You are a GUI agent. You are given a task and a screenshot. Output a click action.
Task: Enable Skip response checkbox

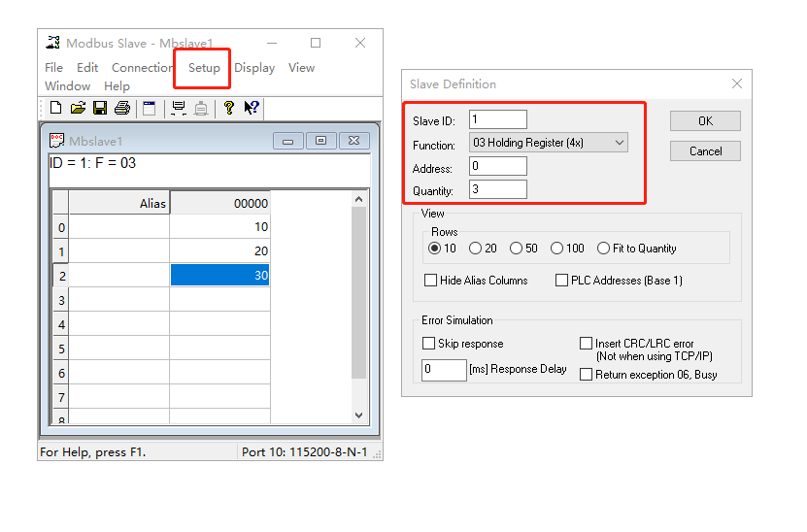pos(428,343)
